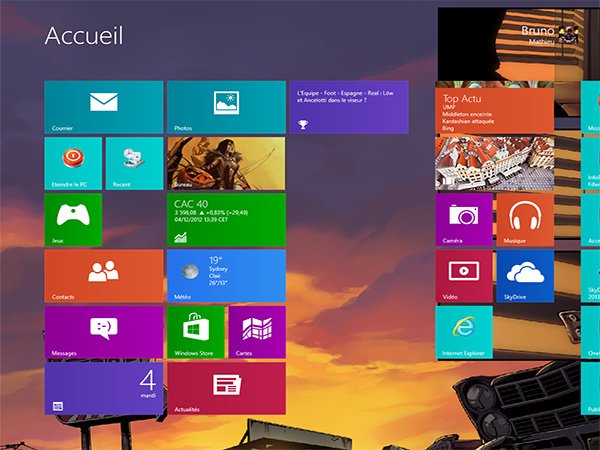Open the SkyDrive cloud tile
This screenshot has width=600, height=450.
click(x=525, y=276)
